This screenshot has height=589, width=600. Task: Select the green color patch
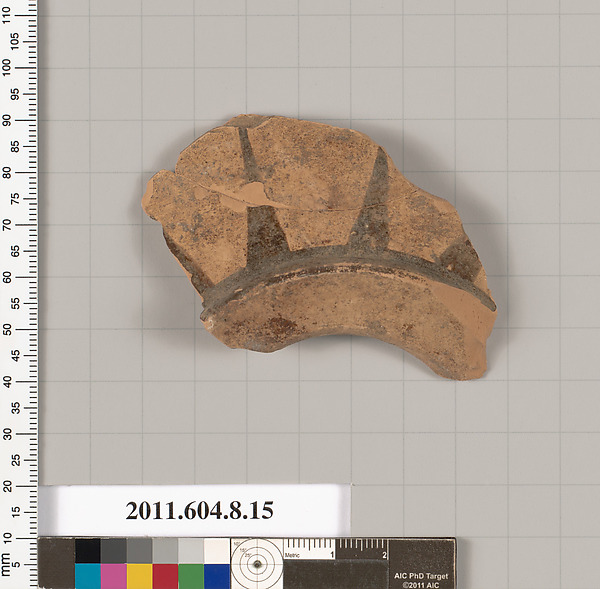click(191, 575)
